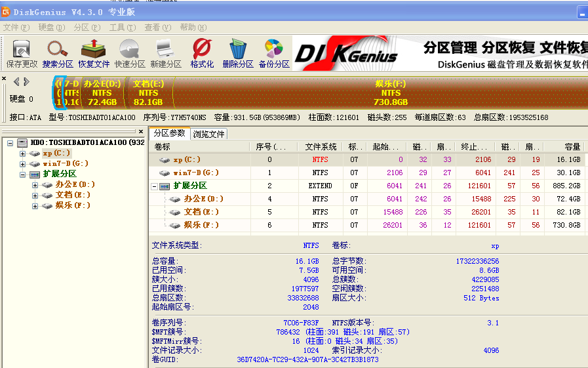
Task: Click drive icon of 娱乐 (F:) table row
Action: coord(175,226)
